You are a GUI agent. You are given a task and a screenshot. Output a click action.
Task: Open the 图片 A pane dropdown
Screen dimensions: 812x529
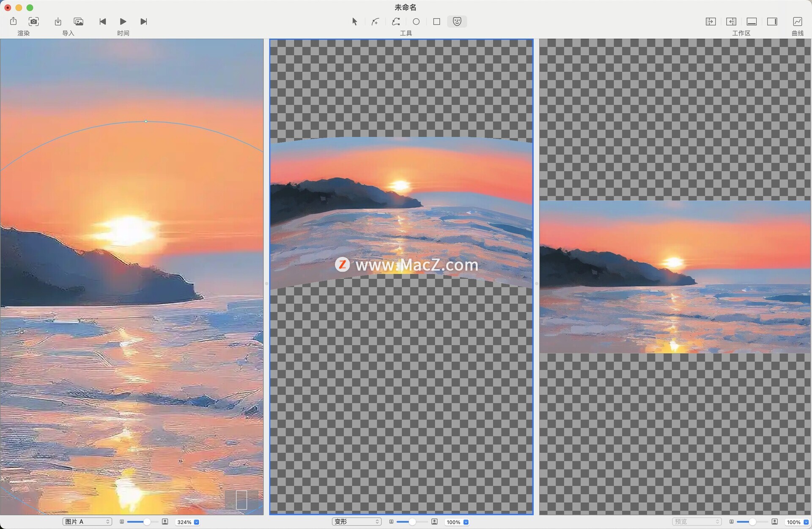click(87, 522)
